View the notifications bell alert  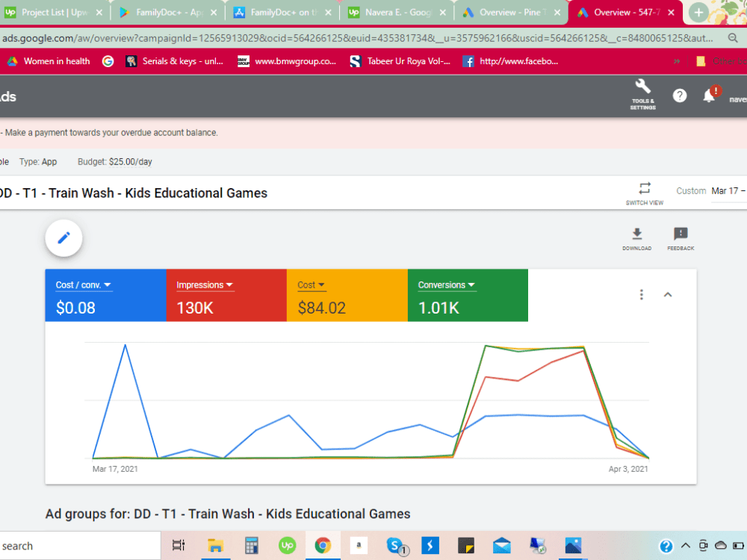pyautogui.click(x=709, y=95)
